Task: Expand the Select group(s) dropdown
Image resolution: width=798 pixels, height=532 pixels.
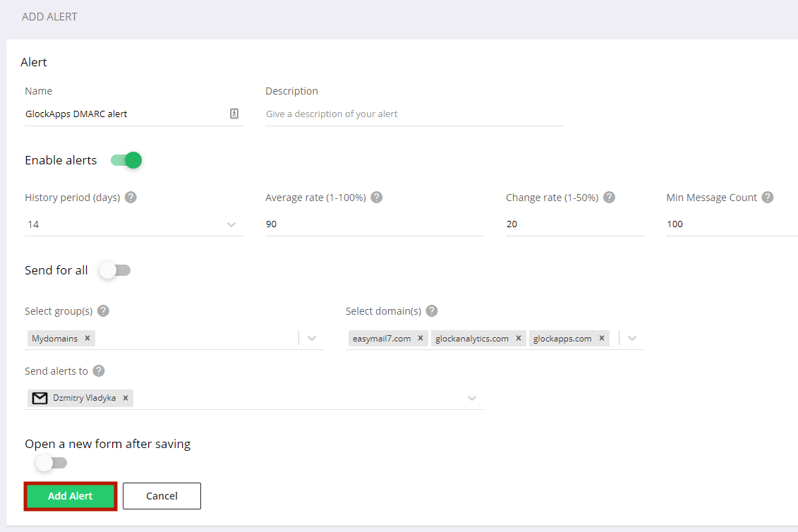Action: pos(312,338)
